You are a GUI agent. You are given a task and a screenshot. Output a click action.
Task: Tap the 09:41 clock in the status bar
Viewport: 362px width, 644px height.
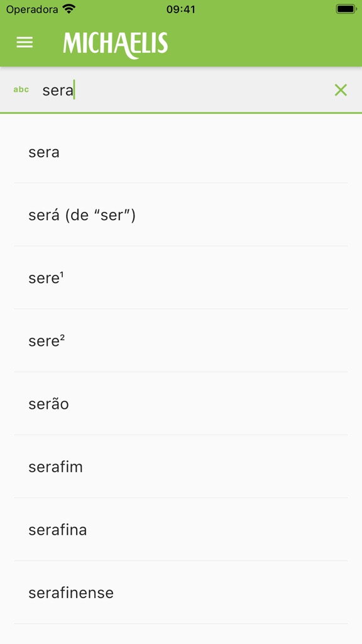point(181,9)
